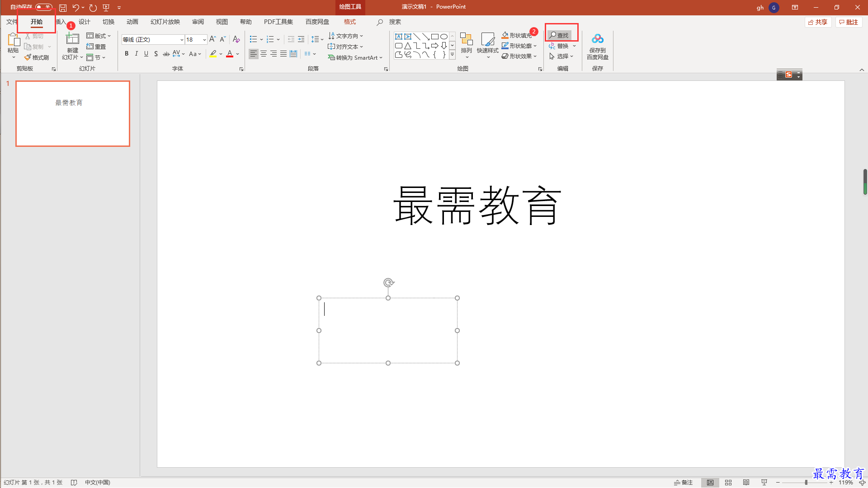Open the Slide Show tab

tap(165, 22)
